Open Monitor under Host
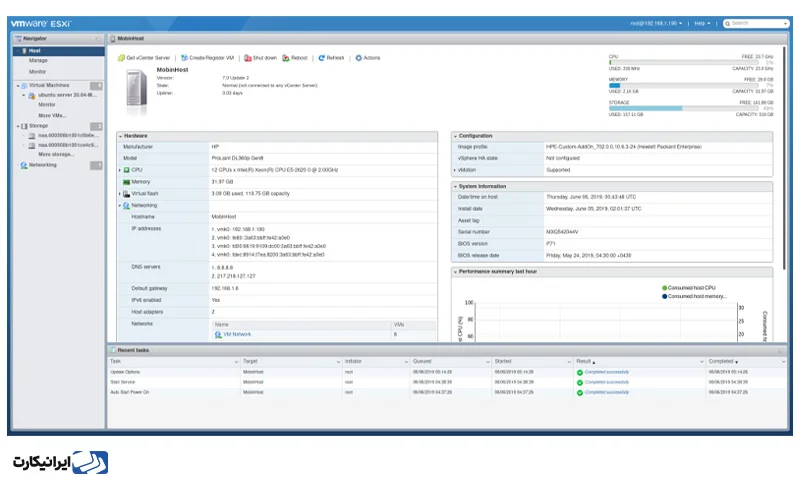 37,72
